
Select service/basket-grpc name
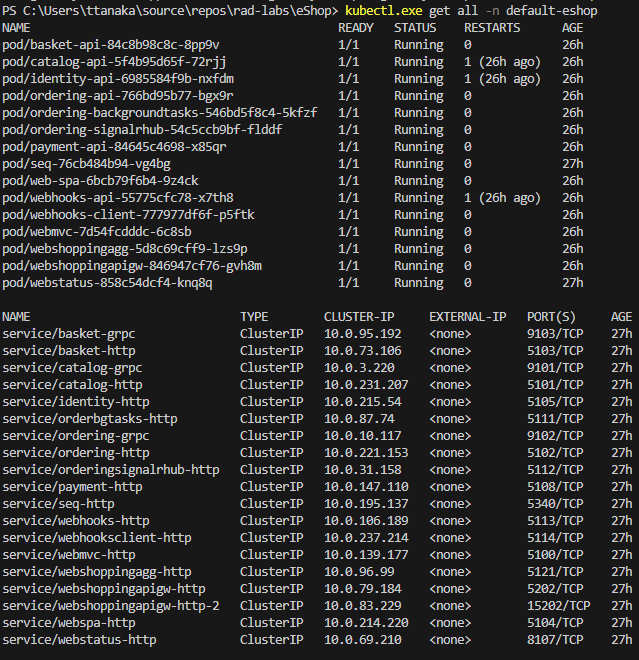(x=69, y=334)
